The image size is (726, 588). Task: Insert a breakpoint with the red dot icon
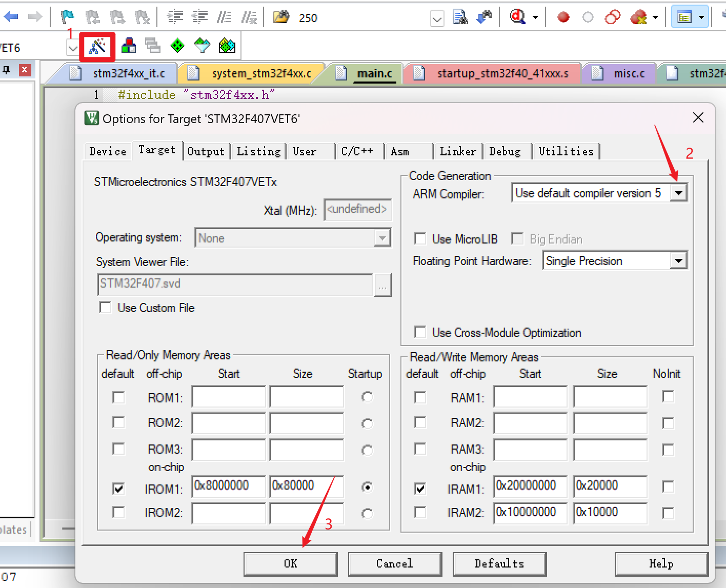tap(563, 17)
